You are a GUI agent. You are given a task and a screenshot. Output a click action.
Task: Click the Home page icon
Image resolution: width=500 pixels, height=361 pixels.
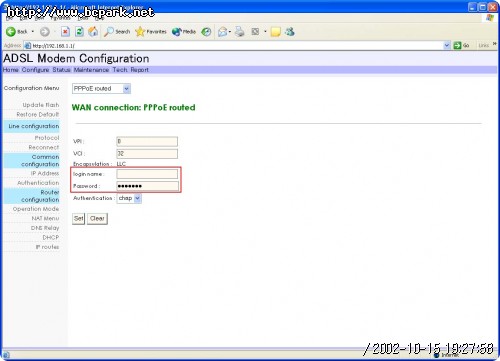point(93,32)
